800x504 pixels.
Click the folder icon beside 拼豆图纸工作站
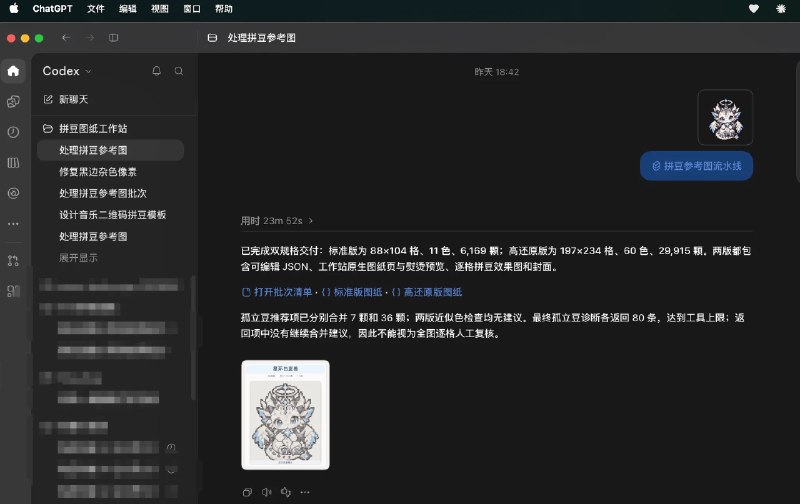click(48, 129)
